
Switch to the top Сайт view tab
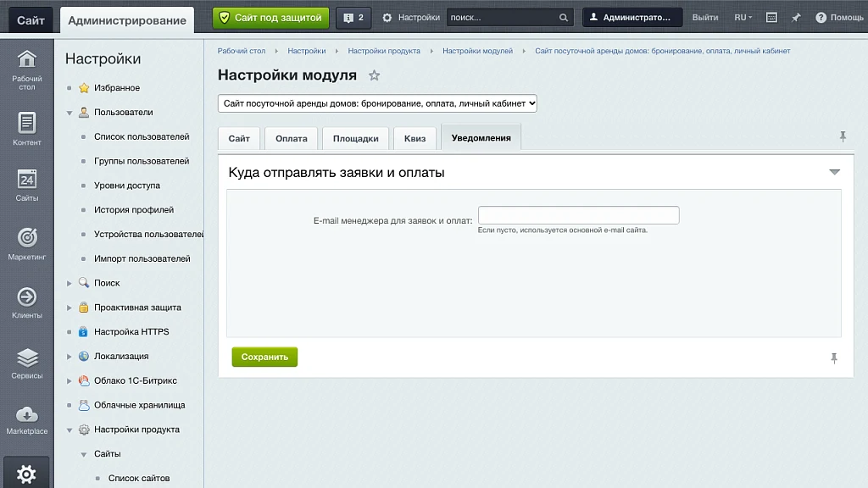(31, 20)
